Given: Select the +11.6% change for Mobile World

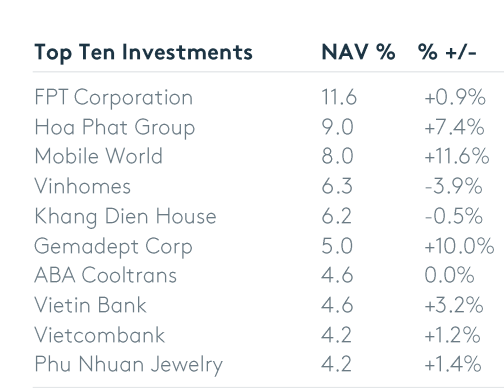Looking at the screenshot, I should [x=457, y=156].
